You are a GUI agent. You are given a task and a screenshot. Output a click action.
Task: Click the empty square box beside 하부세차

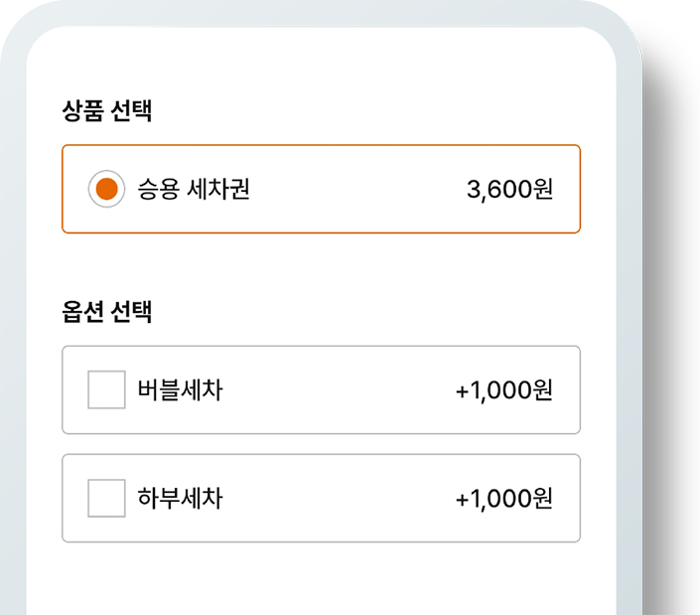(x=106, y=498)
